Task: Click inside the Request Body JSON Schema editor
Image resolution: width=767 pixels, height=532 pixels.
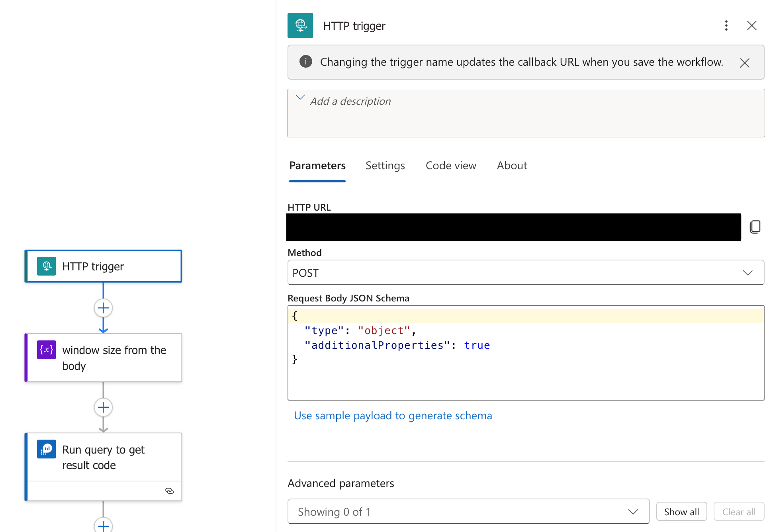Action: coord(526,353)
